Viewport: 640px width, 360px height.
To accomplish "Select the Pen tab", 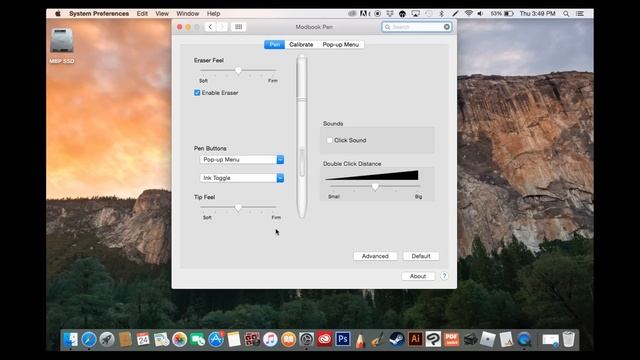I will [274, 44].
